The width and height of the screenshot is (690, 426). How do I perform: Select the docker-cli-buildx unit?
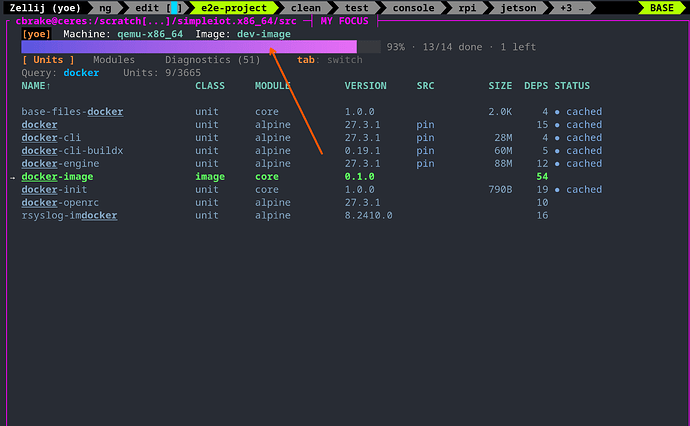click(x=72, y=151)
